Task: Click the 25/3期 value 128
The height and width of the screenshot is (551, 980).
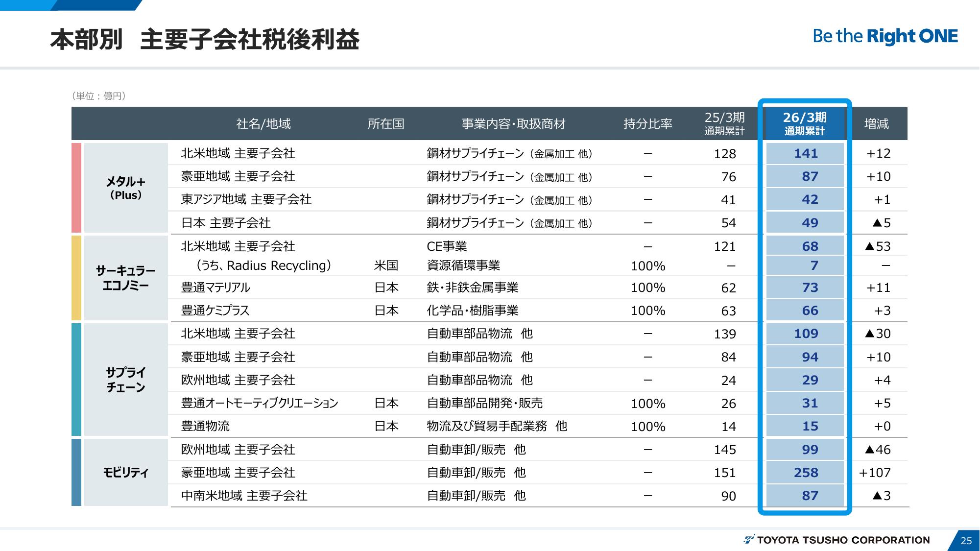Action: tap(725, 154)
